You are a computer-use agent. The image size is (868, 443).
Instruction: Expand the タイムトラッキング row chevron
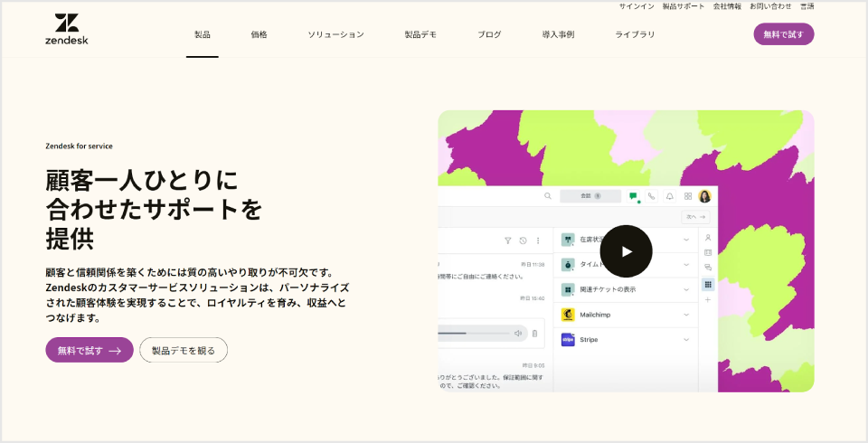686,265
